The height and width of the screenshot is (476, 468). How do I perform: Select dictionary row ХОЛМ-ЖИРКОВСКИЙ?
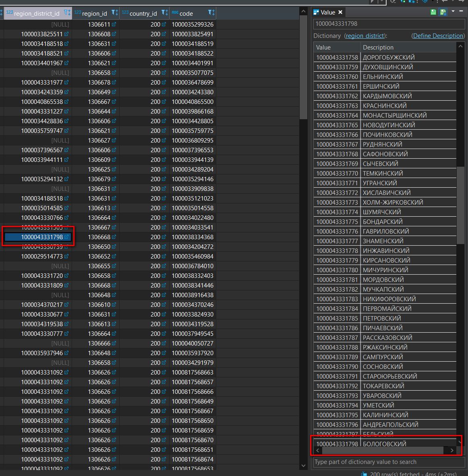(385, 202)
